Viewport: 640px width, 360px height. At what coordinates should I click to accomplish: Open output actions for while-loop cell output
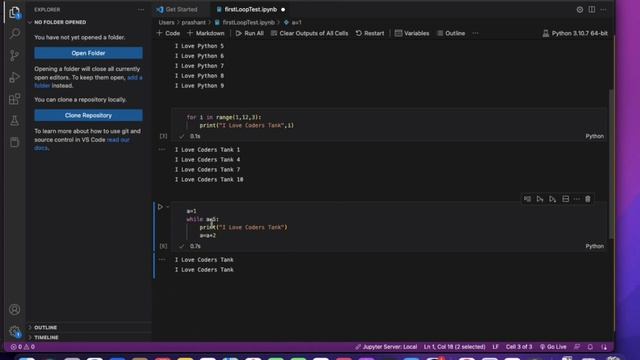pos(162,259)
